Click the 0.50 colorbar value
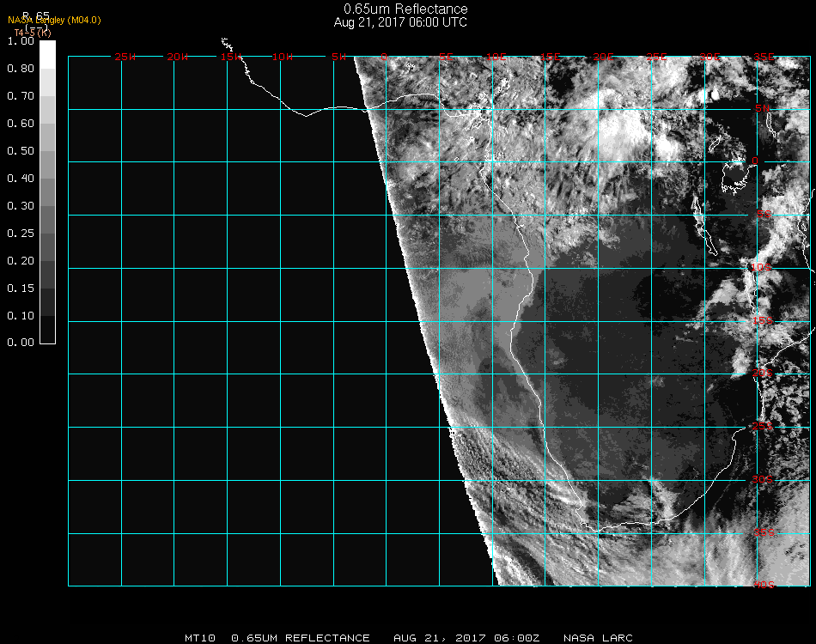Image resolution: width=816 pixels, height=644 pixels. coord(21,151)
